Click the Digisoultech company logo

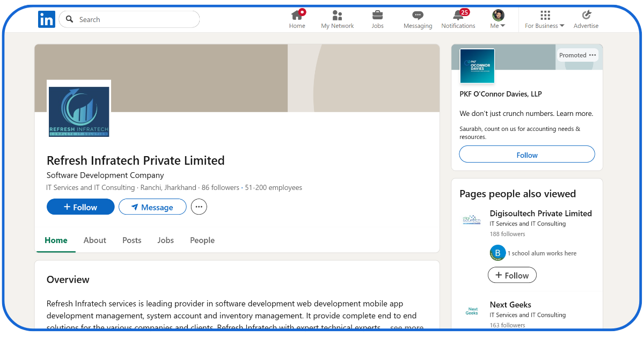pos(472,220)
